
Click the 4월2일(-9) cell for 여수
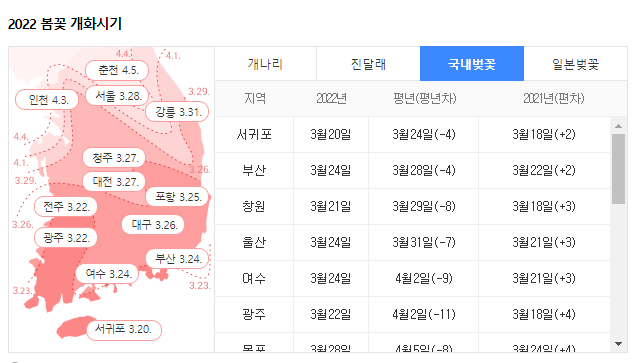[424, 278]
